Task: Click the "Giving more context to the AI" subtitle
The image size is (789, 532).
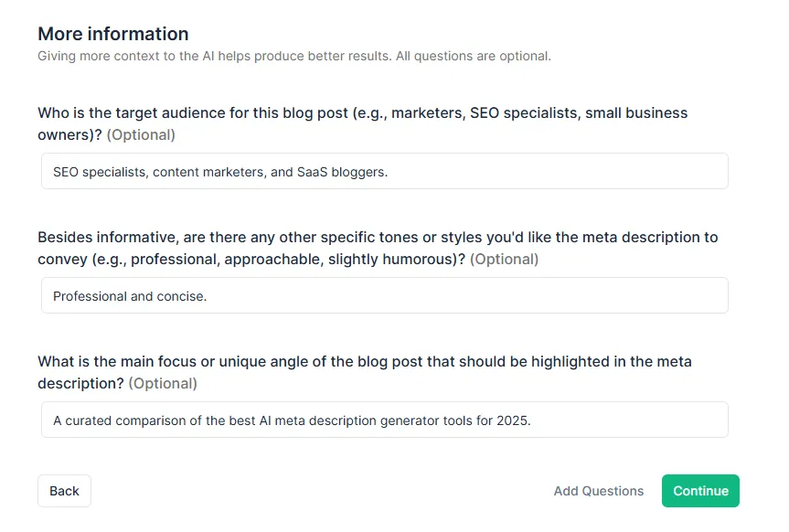Action: click(x=293, y=56)
